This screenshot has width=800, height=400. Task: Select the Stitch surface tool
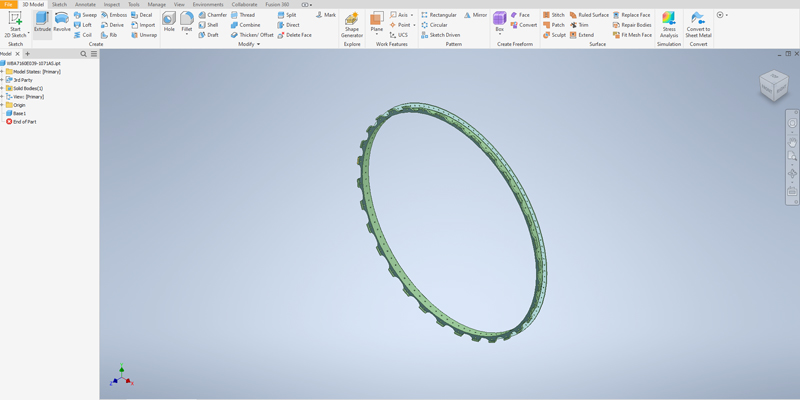click(x=554, y=15)
